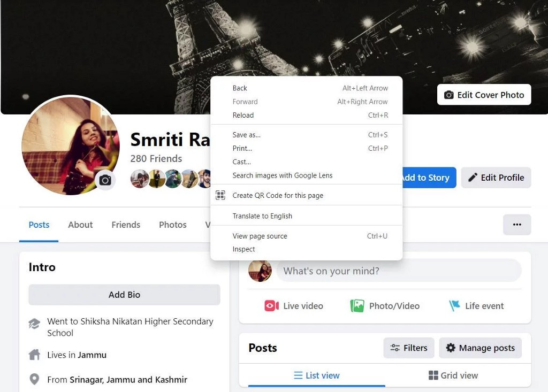The image size is (548, 392).
Task: Click the Life event button label
Action: coord(484,306)
